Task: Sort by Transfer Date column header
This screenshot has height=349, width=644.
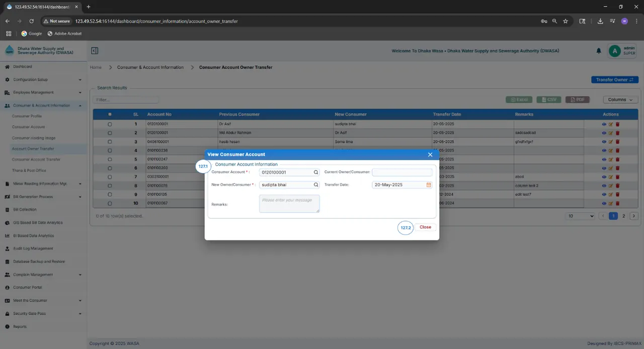Action: pyautogui.click(x=447, y=114)
